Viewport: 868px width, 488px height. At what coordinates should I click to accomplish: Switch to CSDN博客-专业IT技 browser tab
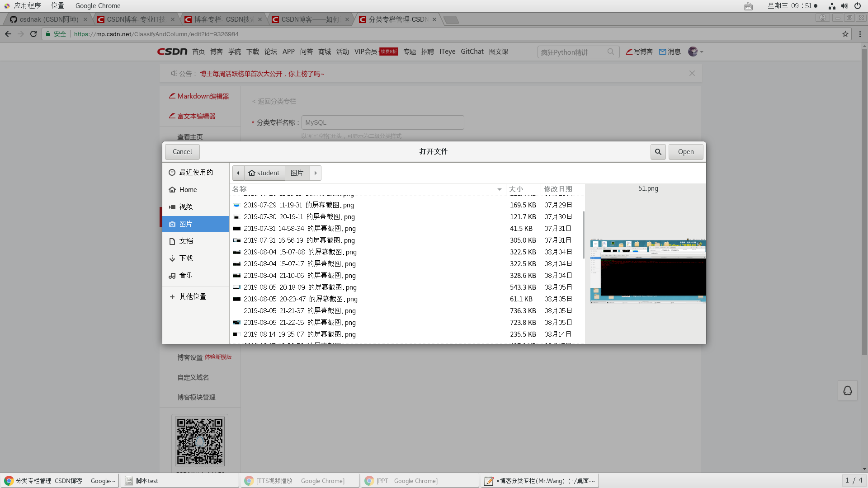pyautogui.click(x=136, y=19)
